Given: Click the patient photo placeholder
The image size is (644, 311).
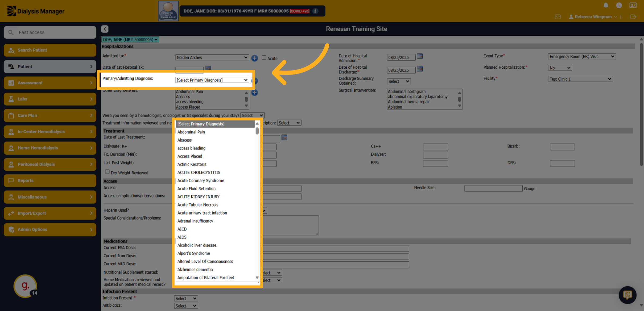Looking at the screenshot, I should (168, 11).
